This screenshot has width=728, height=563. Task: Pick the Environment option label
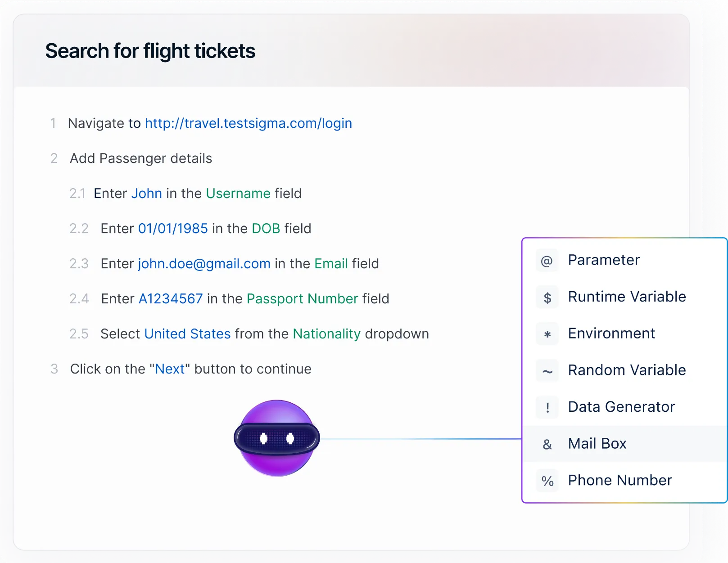coord(611,333)
